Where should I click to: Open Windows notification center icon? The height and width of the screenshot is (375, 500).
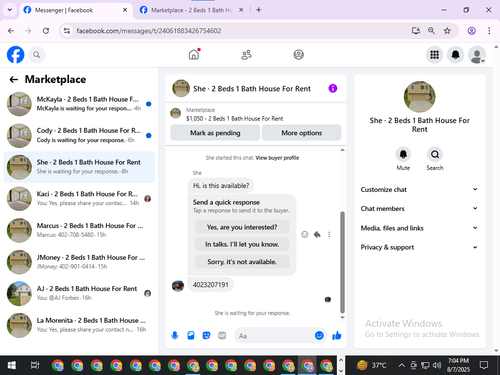484,365
